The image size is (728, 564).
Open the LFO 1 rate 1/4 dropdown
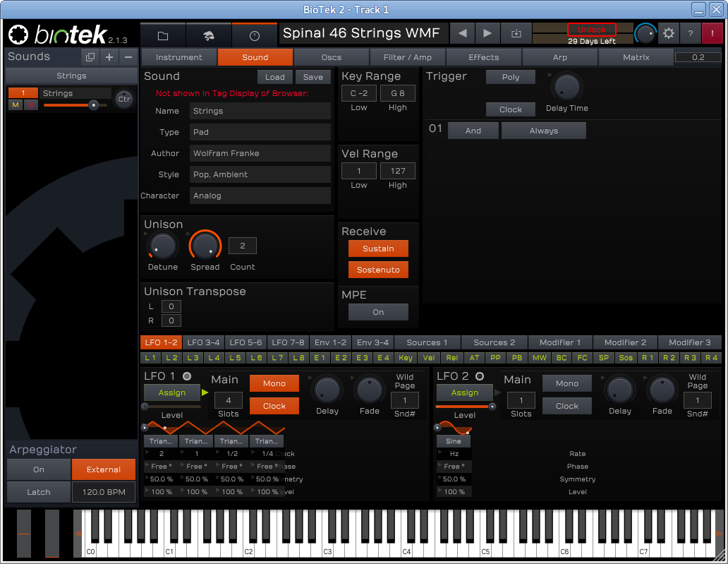(267, 454)
